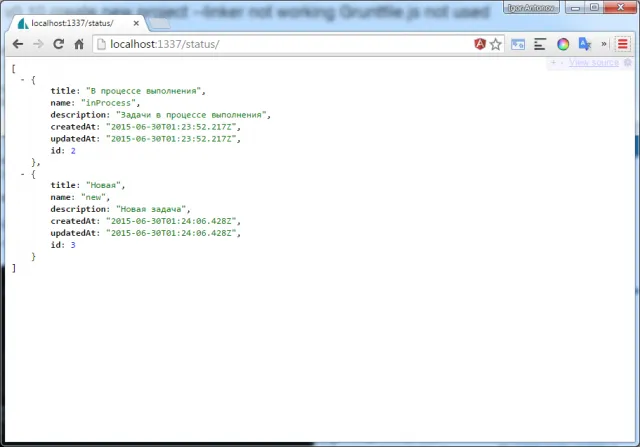Collapse the second JSON object with id 3
Screen dimensions: 640x447
pyautogui.click(x=23, y=174)
